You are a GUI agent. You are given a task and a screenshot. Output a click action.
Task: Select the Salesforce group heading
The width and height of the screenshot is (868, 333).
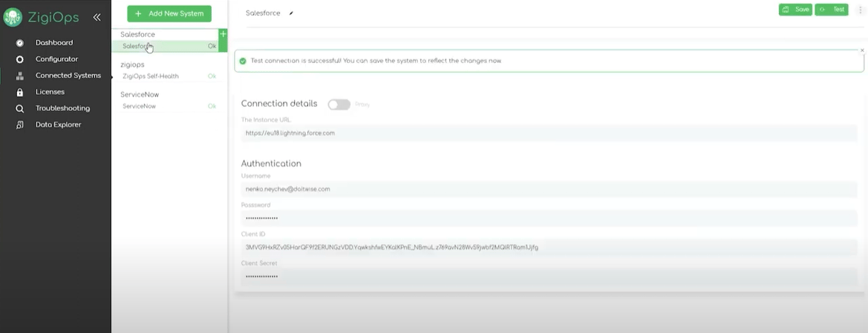click(x=138, y=34)
